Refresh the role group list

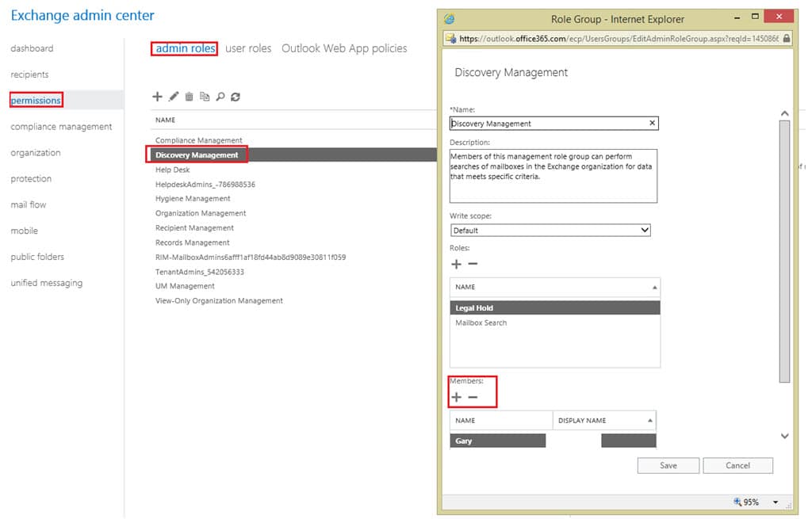pyautogui.click(x=236, y=96)
